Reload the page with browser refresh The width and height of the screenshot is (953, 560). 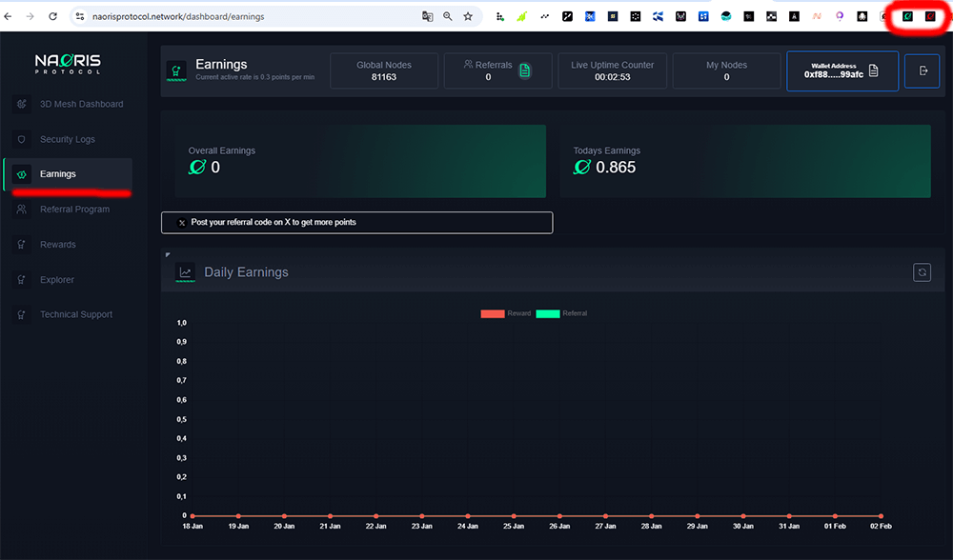52,16
